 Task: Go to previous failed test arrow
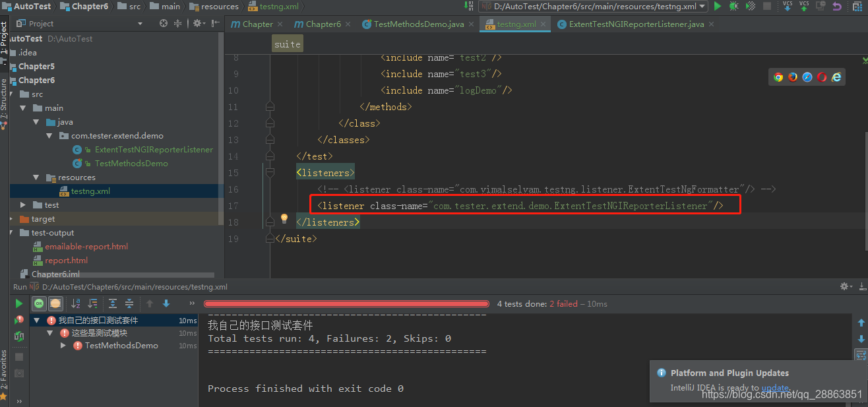pos(150,303)
